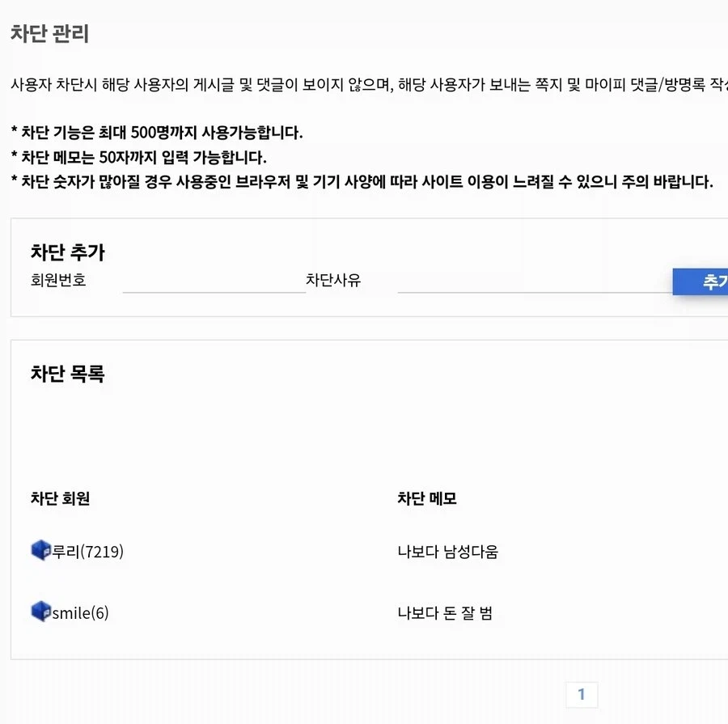Click inside the 차단사유 input field
Viewport: 728px width, 724px height.
534,282
